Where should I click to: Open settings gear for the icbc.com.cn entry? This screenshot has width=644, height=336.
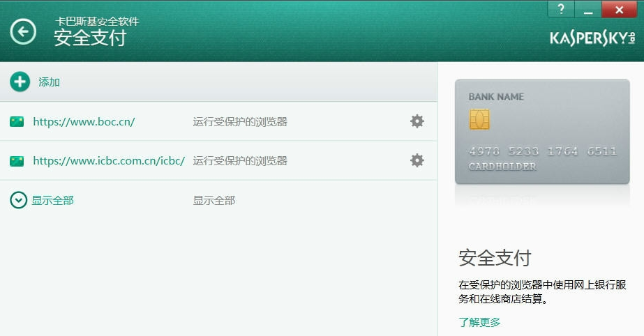pyautogui.click(x=417, y=160)
